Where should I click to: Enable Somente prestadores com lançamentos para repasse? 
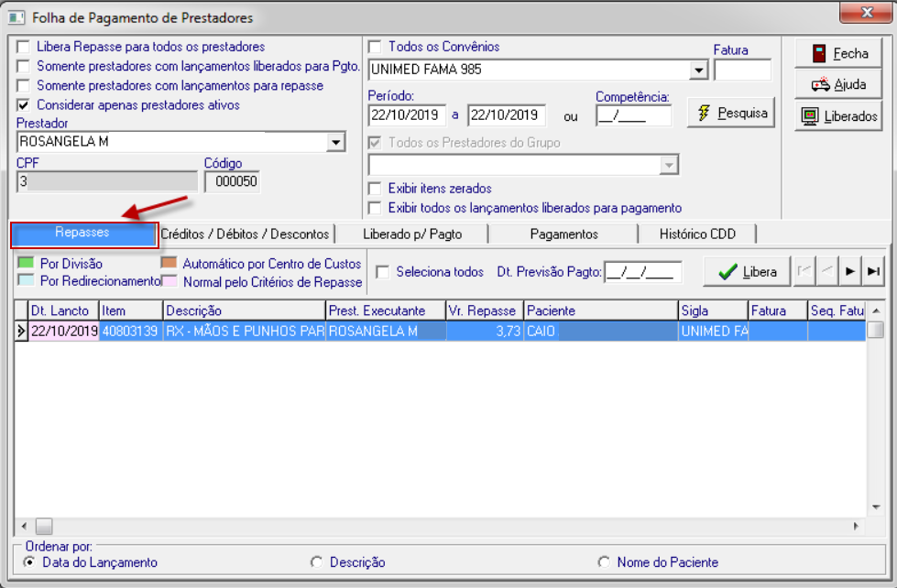tap(24, 86)
